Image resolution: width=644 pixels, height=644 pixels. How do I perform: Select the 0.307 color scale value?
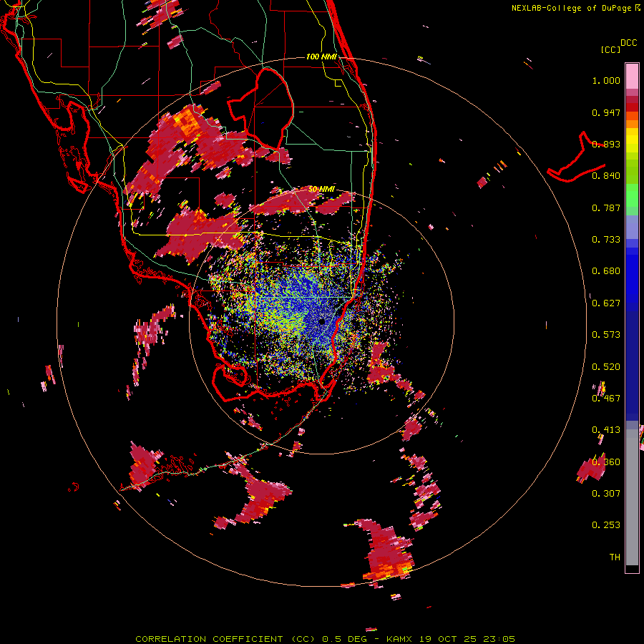606,494
